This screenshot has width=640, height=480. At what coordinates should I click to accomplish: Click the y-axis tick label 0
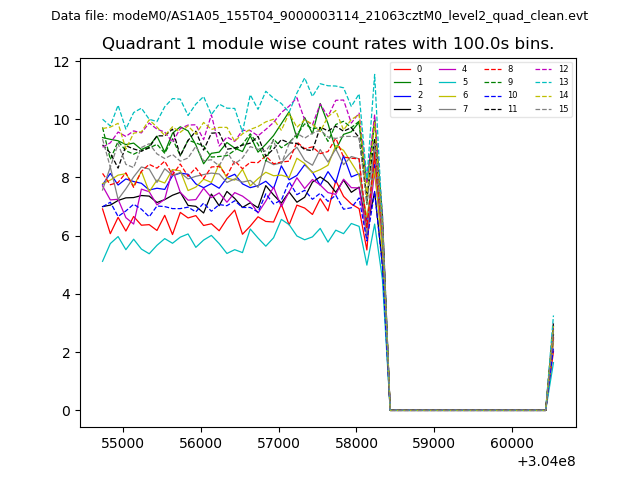[x=65, y=411]
